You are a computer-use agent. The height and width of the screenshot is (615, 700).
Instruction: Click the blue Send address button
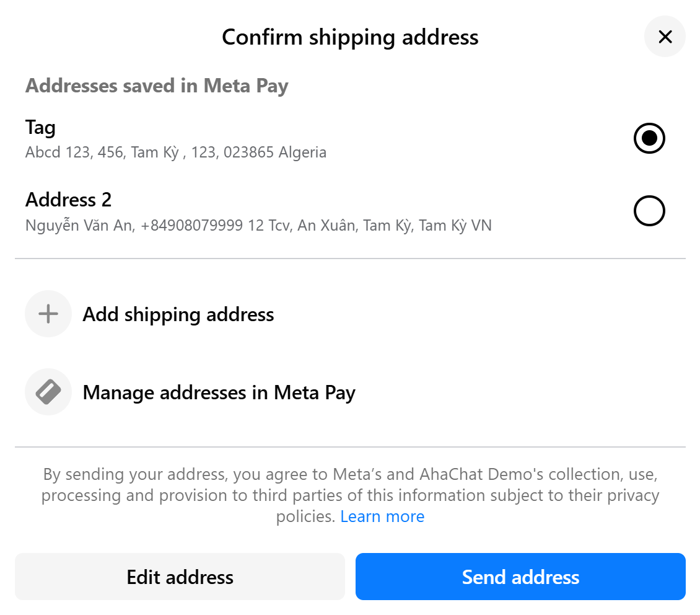pos(520,577)
